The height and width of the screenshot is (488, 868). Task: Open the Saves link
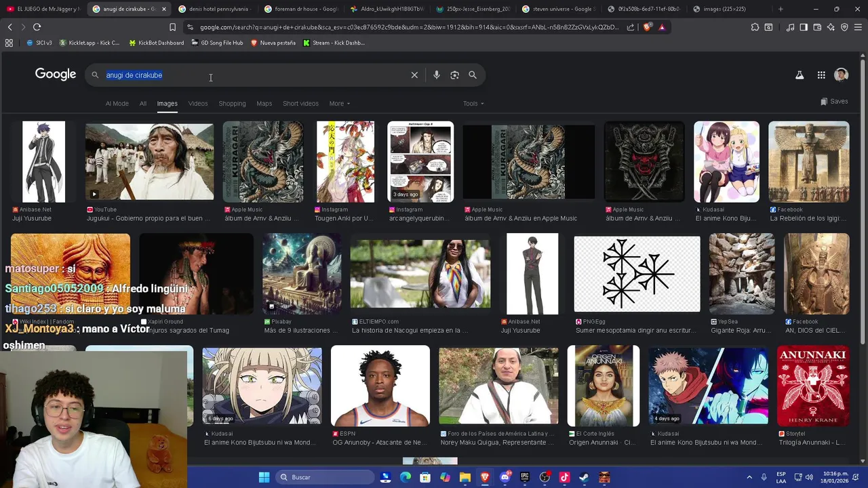pyautogui.click(x=834, y=102)
